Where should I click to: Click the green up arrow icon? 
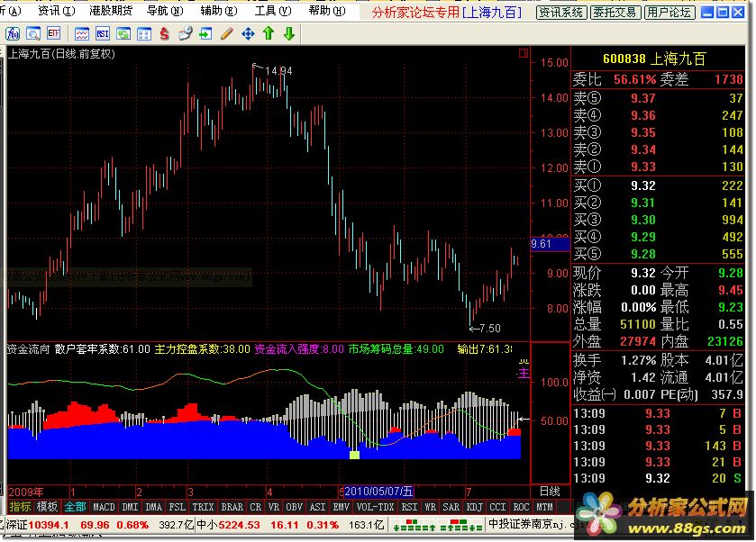click(269, 33)
